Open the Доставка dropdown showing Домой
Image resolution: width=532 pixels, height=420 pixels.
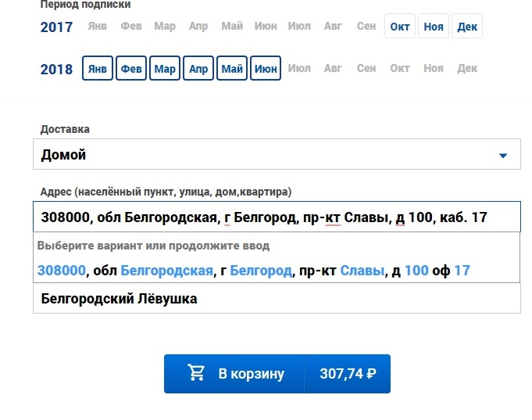[277, 154]
